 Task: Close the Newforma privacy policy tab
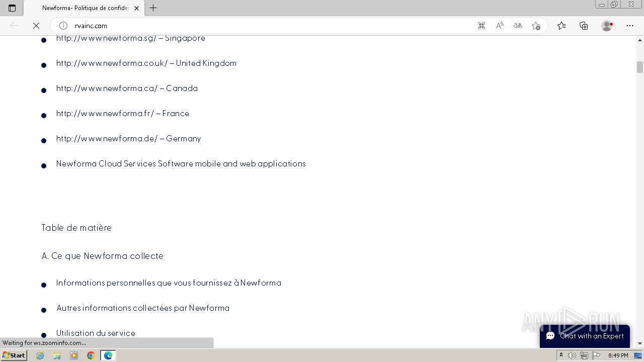point(136,8)
